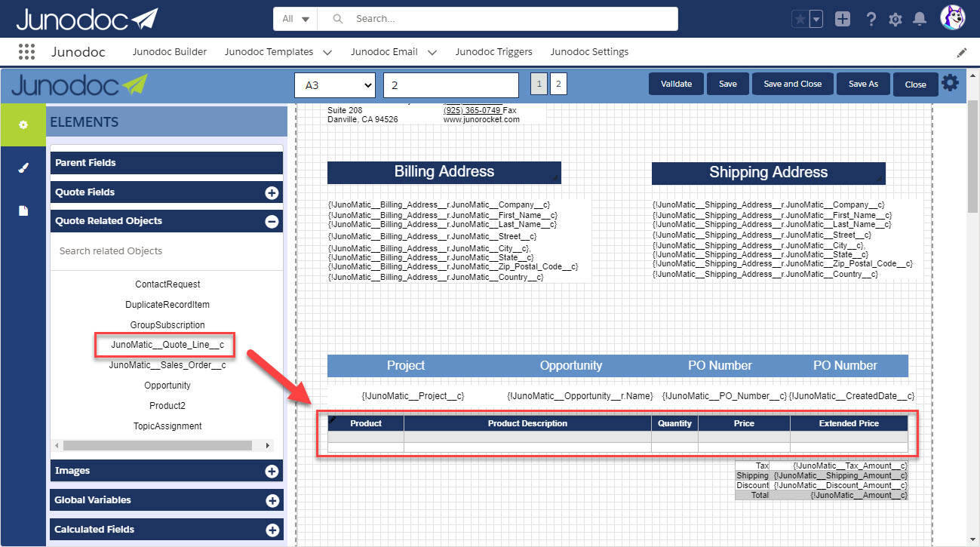
Task: Select the Billing Address header block
Action: [444, 172]
